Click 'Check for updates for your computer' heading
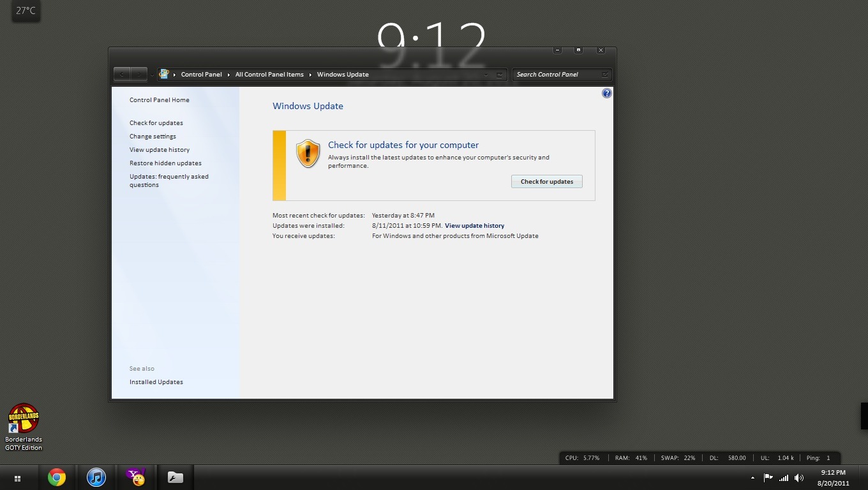The height and width of the screenshot is (490, 868). coord(403,145)
